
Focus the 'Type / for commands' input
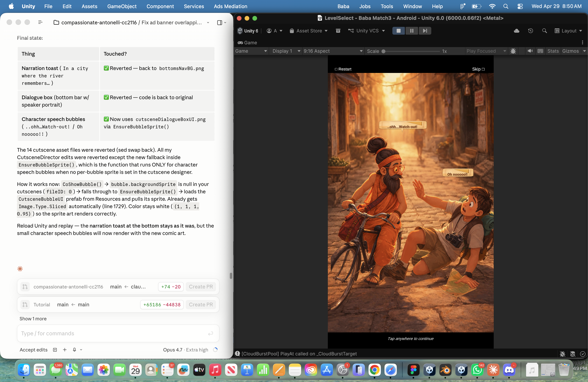(x=118, y=333)
